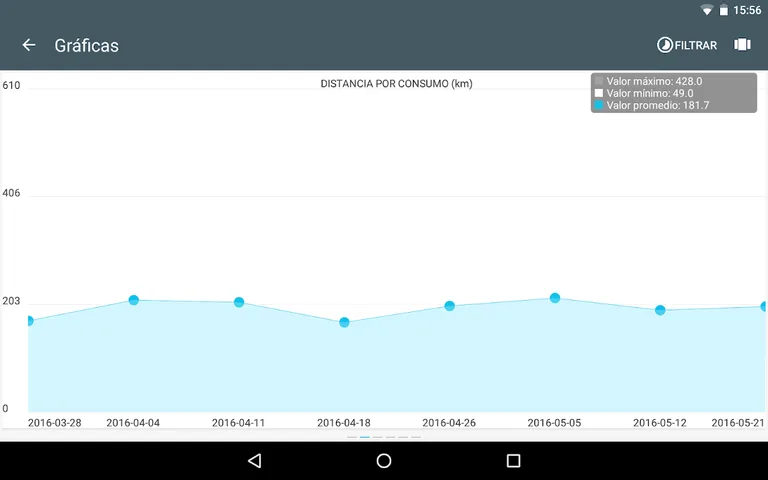Viewport: 768px width, 480px height.
Task: Tap the back arrow beside Gráficas
Action: pos(29,45)
